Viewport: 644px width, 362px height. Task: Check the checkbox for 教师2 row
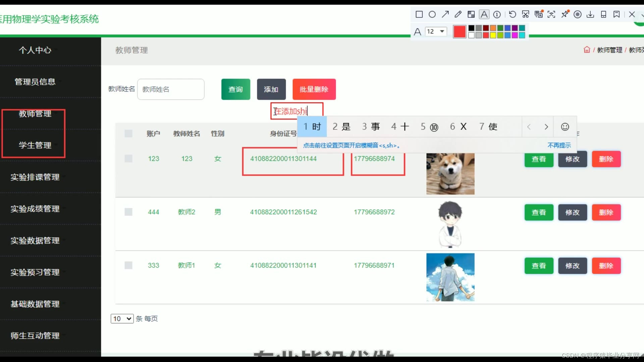[x=128, y=212]
